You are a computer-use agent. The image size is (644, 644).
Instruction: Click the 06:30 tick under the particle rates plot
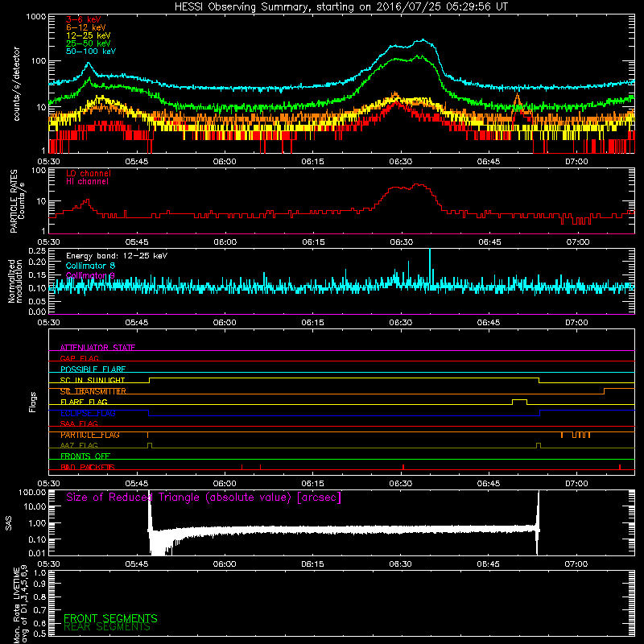[x=401, y=242]
